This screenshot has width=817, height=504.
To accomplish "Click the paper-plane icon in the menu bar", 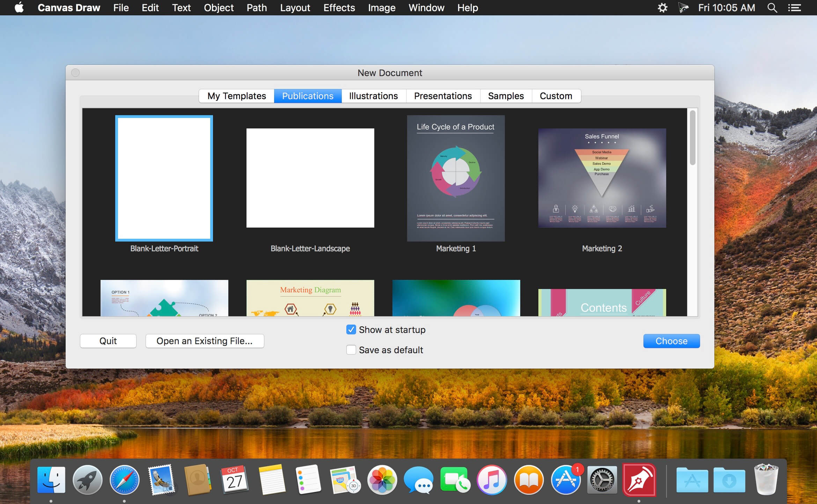I will 683,8.
